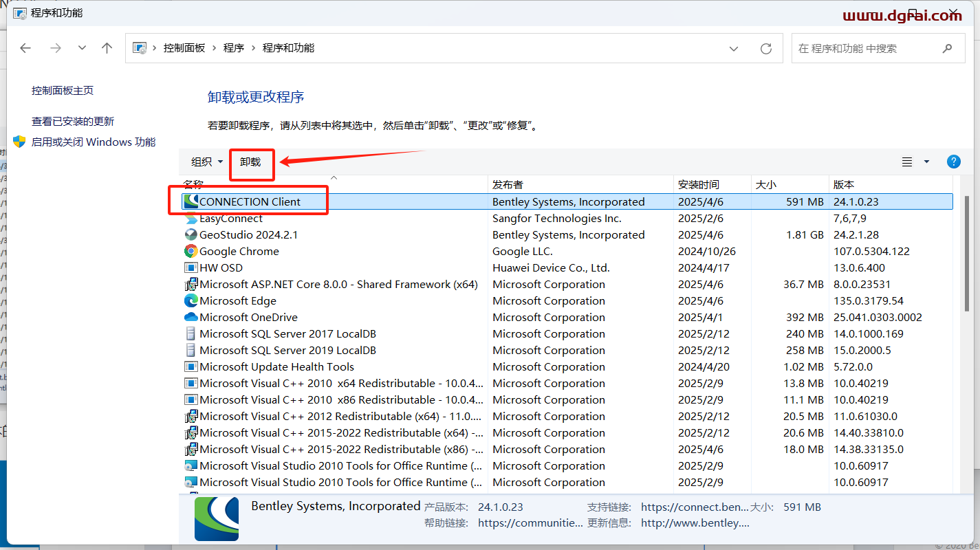Open the 组织 dropdown menu
This screenshot has width=980, height=550.
(207, 162)
